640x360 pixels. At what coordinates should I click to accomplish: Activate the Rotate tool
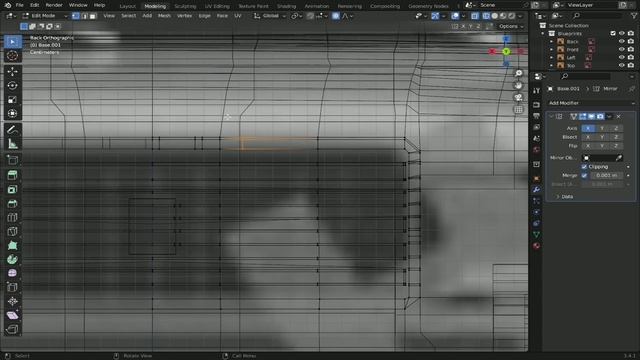click(13, 85)
